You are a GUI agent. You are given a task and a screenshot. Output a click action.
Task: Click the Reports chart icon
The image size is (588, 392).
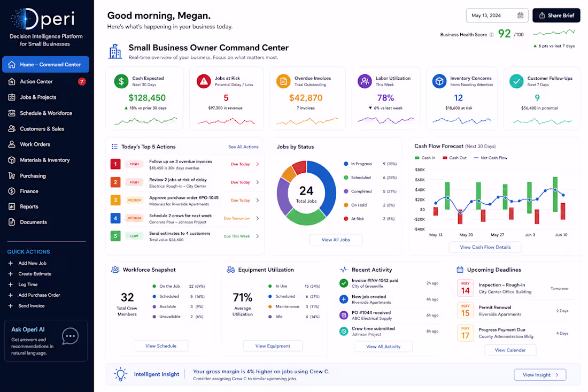(12, 206)
